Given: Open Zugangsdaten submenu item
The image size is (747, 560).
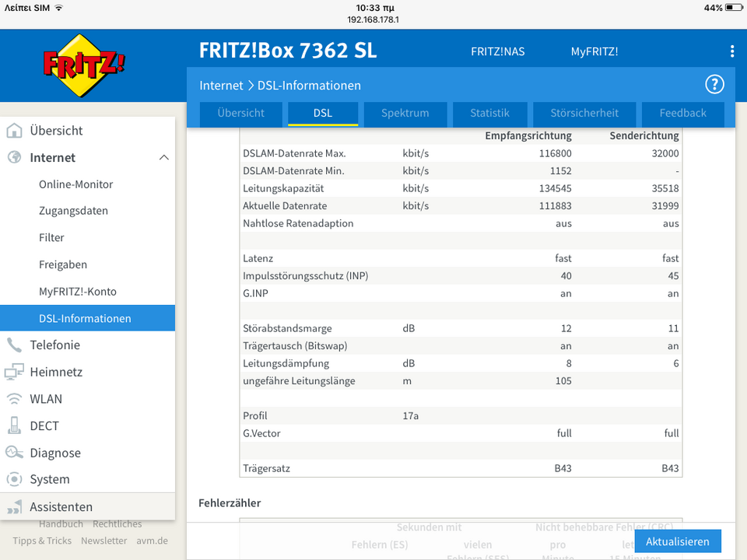Looking at the screenshot, I should pyautogui.click(x=88, y=211).
